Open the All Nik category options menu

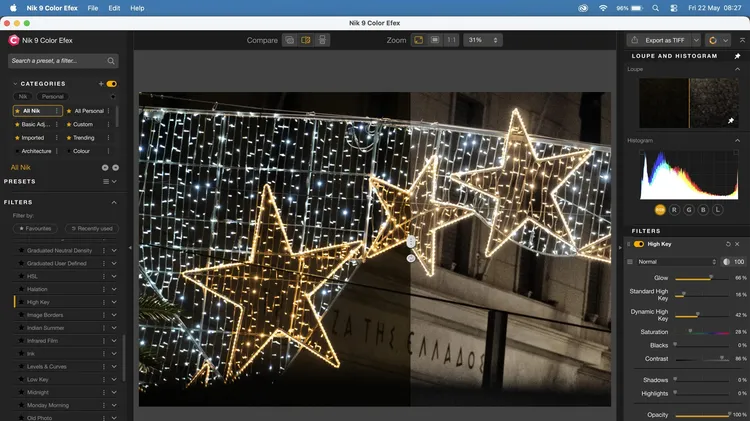[x=56, y=111]
